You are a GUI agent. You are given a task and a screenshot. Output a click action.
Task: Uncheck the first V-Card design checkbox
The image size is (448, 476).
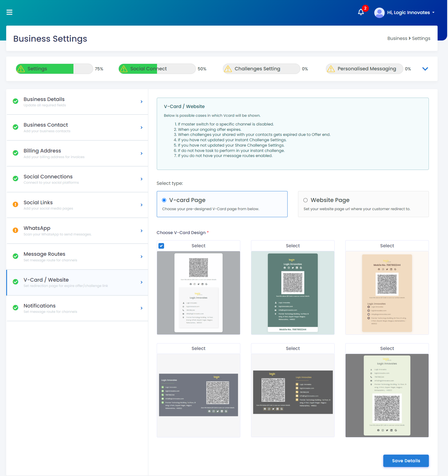161,246
